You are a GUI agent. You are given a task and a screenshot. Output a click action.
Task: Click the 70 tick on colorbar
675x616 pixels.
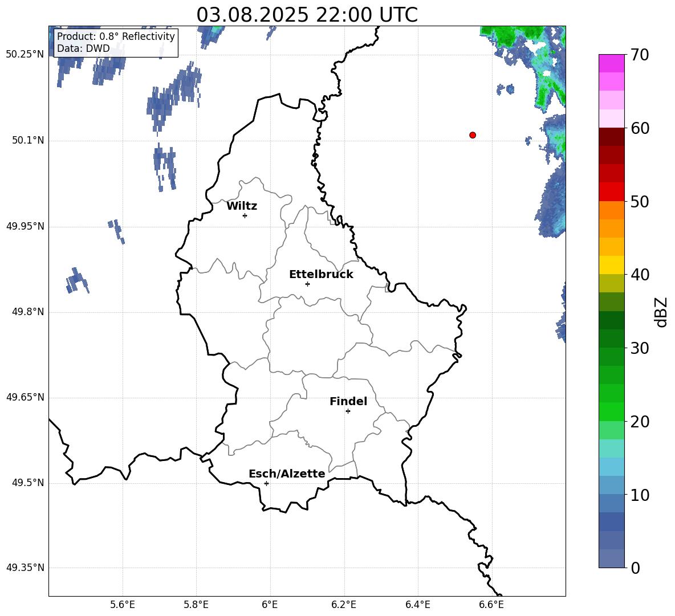[640, 55]
